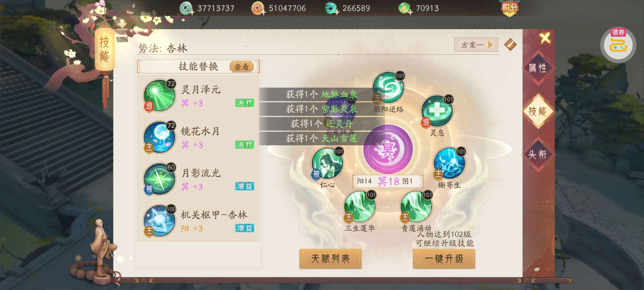Click the 一键升级 upgrade button
Viewport: 644px width, 290px height.
pyautogui.click(x=444, y=259)
